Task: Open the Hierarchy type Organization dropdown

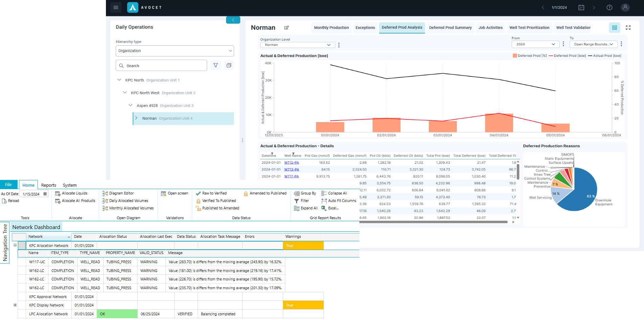Action: pyautogui.click(x=175, y=51)
